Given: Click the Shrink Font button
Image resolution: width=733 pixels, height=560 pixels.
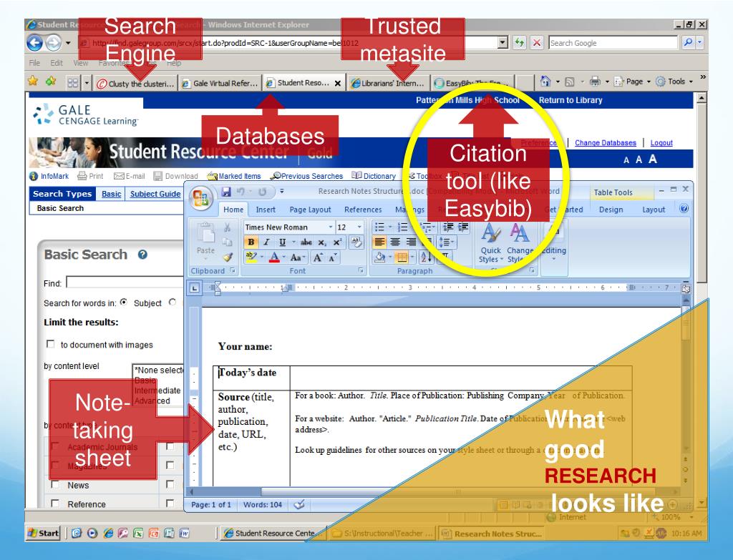Looking at the screenshot, I should click(333, 257).
